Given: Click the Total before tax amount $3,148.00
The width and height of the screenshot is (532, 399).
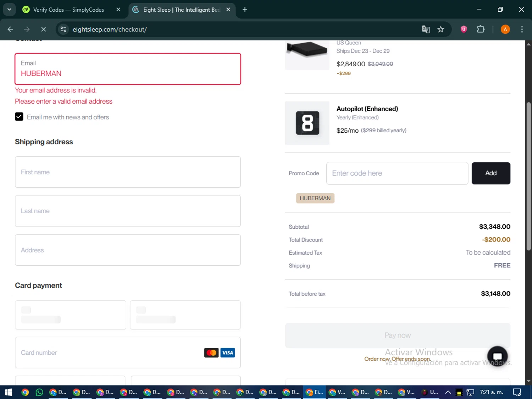Looking at the screenshot, I should pyautogui.click(x=495, y=294).
